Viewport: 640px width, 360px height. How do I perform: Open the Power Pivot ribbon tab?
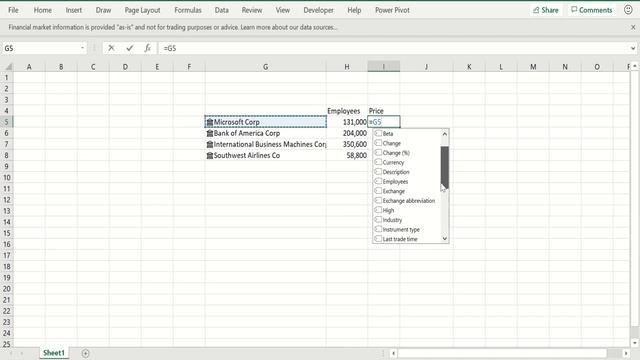(x=392, y=10)
